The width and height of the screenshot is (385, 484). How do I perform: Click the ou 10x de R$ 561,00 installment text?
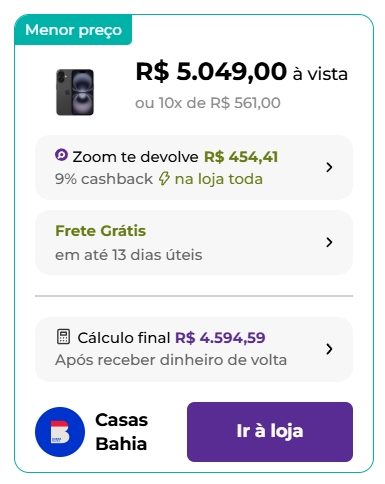[x=208, y=103]
